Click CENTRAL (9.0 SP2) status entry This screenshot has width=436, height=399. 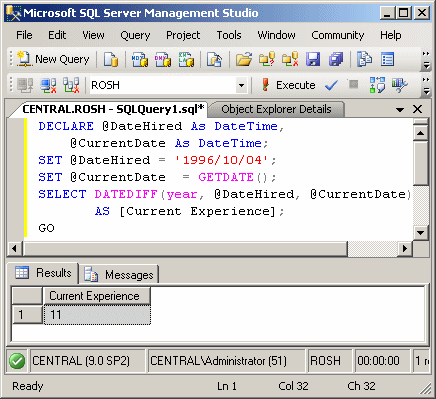[x=87, y=361]
